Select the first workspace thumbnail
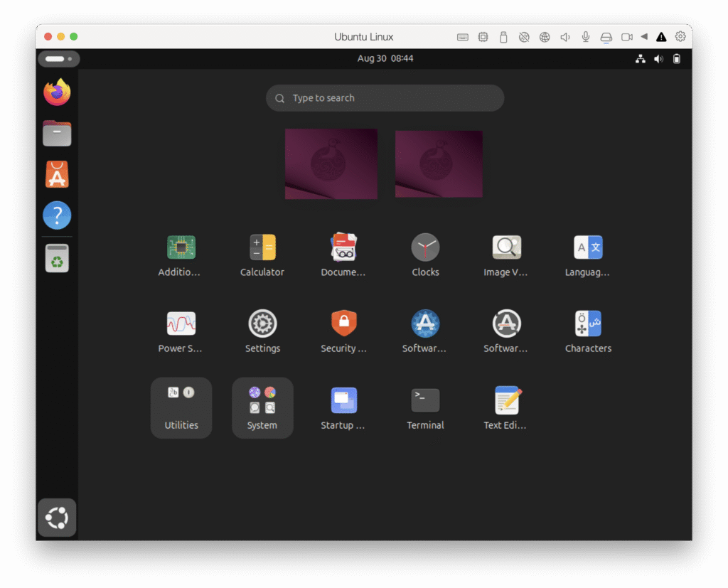 331,164
